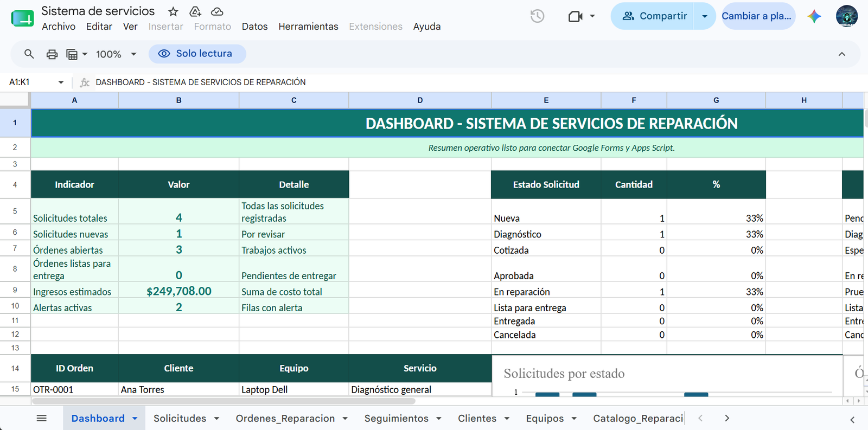
Task: Select the Solicitudes totales cell
Action: 75,211
